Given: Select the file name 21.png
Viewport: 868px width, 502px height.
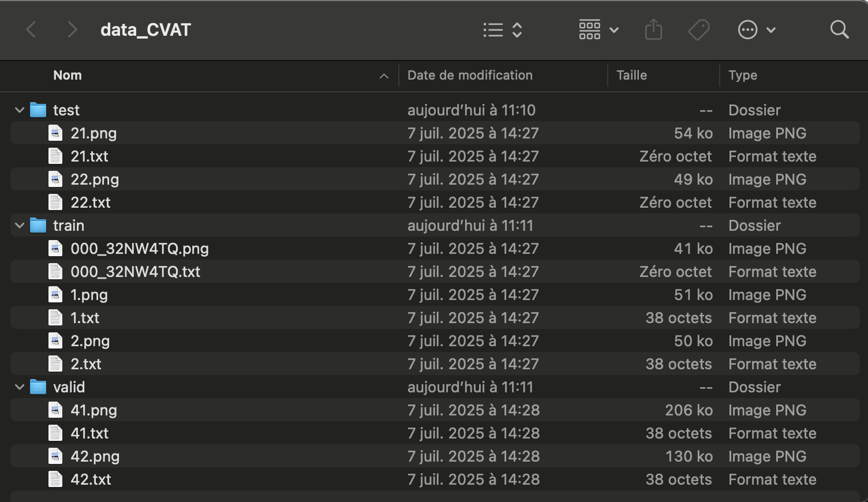Looking at the screenshot, I should point(93,133).
